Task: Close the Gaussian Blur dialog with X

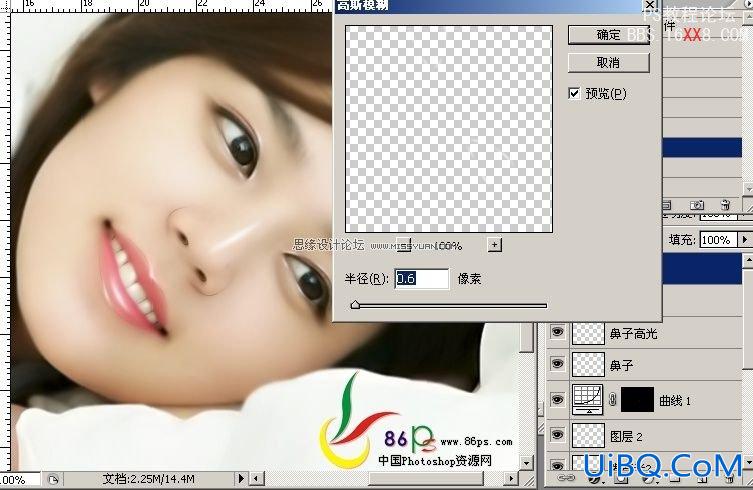Action: click(x=649, y=5)
